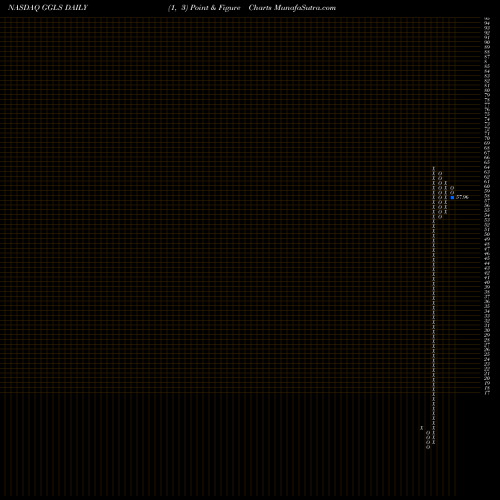This screenshot has height=500, width=500.
Task: Click the 64 price axis label
Action: 487,167
